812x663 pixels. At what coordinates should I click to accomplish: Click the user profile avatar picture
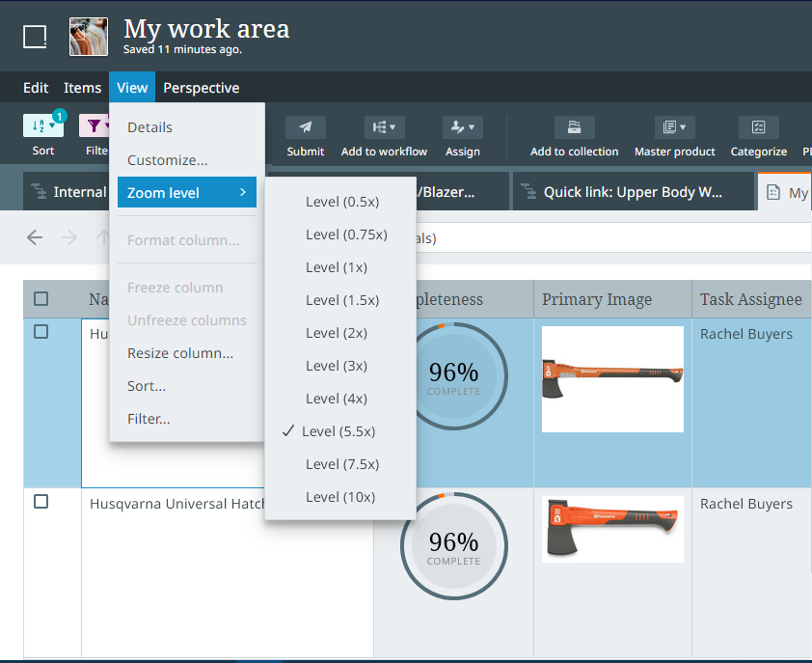pos(89,37)
